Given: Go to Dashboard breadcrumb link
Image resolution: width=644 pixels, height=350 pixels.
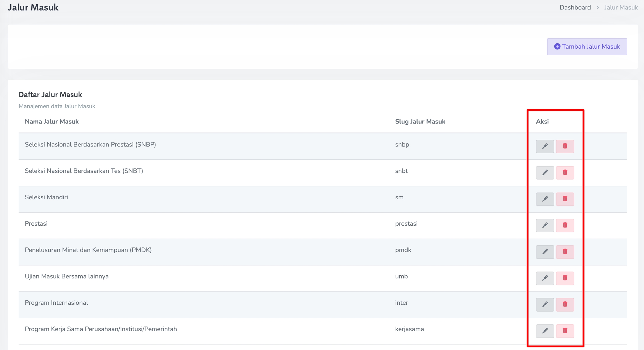Looking at the screenshot, I should point(575,8).
